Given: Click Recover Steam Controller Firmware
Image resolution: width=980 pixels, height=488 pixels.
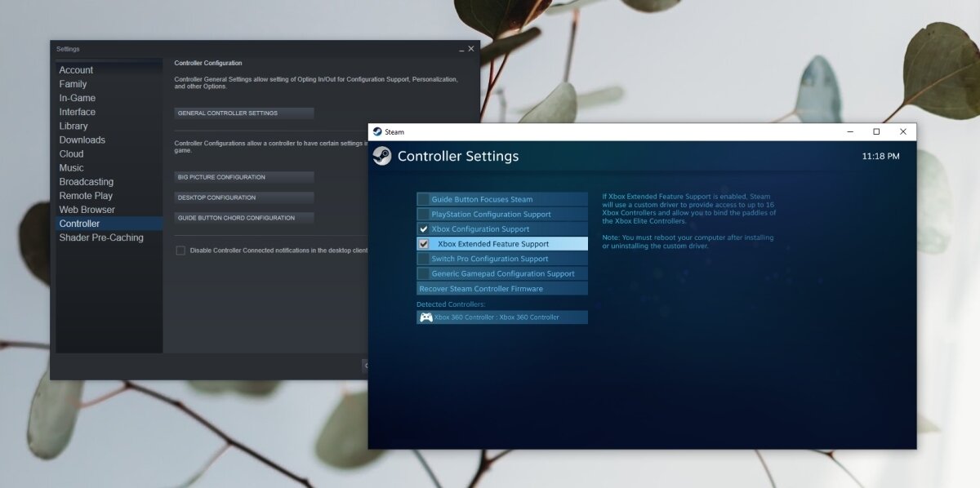Looking at the screenshot, I should 501,289.
